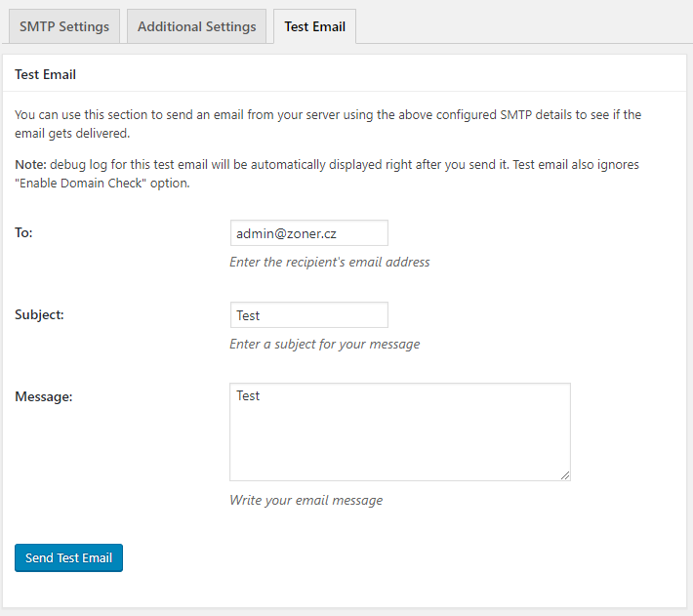The height and width of the screenshot is (616, 693).
Task: Click the bold "Note:" word
Action: pos(30,165)
